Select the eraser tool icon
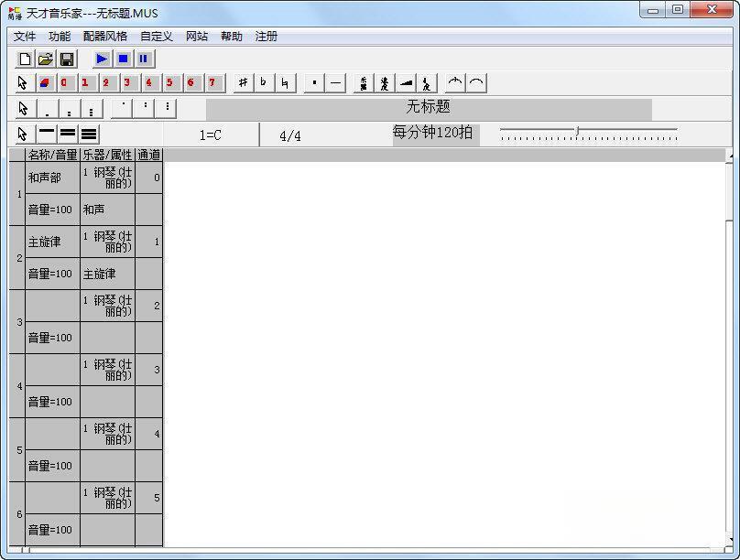 45,83
